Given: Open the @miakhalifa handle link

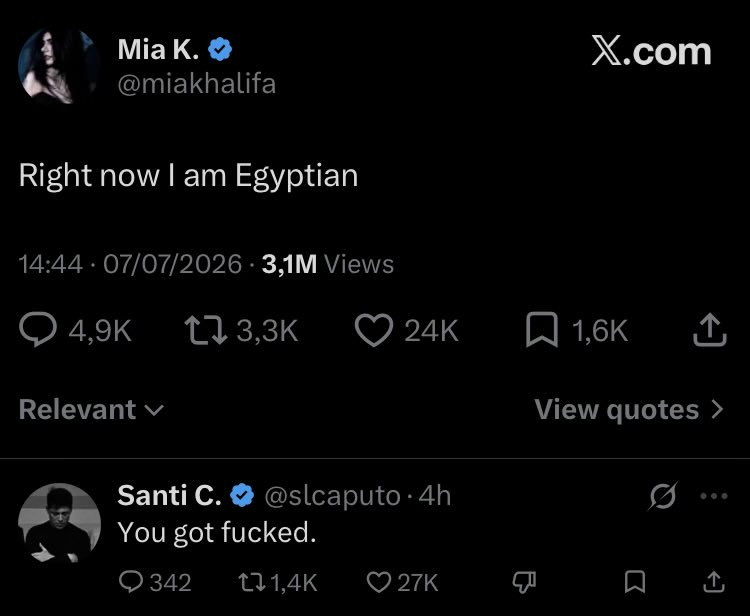Looking at the screenshot, I should [197, 84].
